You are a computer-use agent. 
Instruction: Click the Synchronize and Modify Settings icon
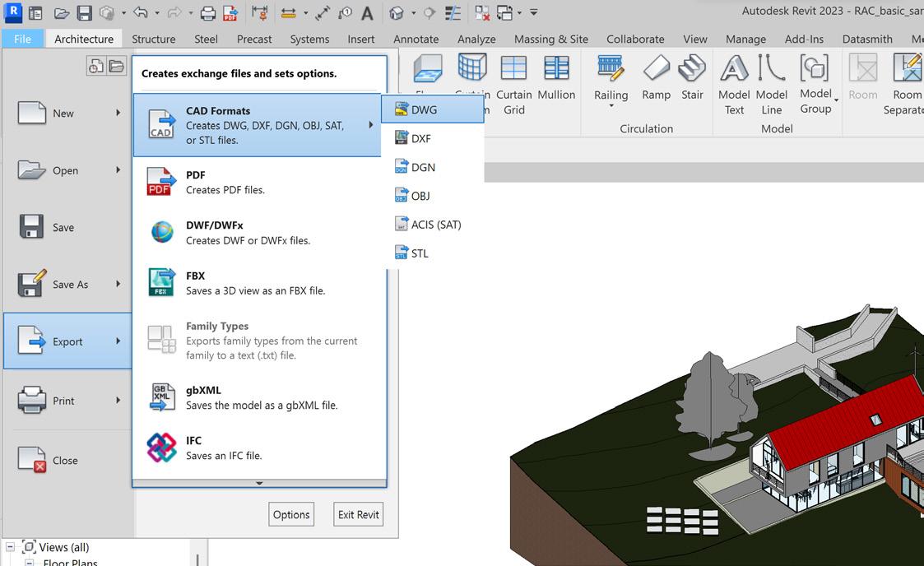pyautogui.click(x=107, y=13)
